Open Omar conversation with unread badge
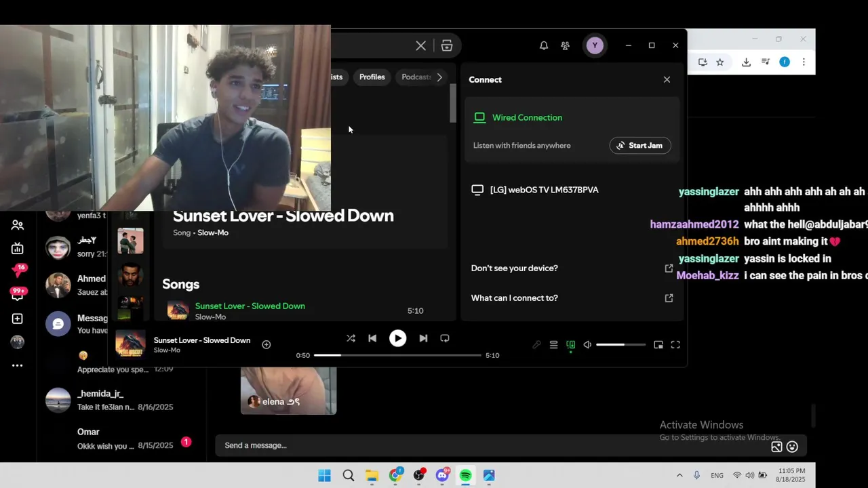 coord(122,439)
